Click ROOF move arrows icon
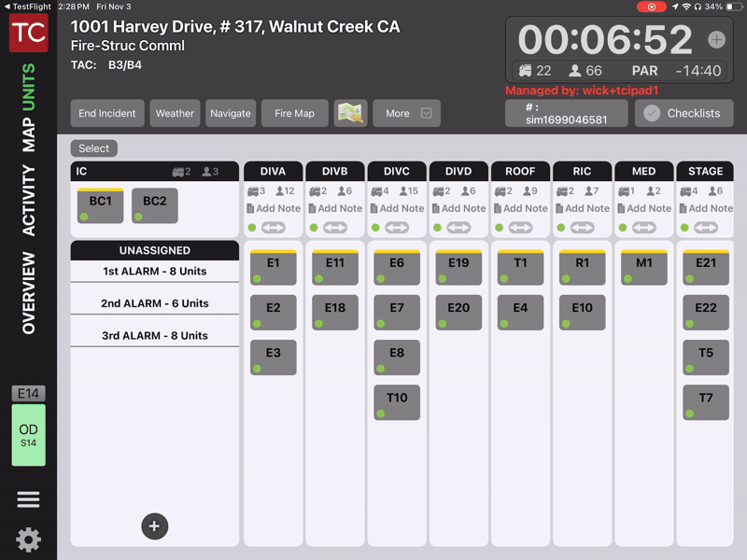747x560 pixels. tap(520, 227)
